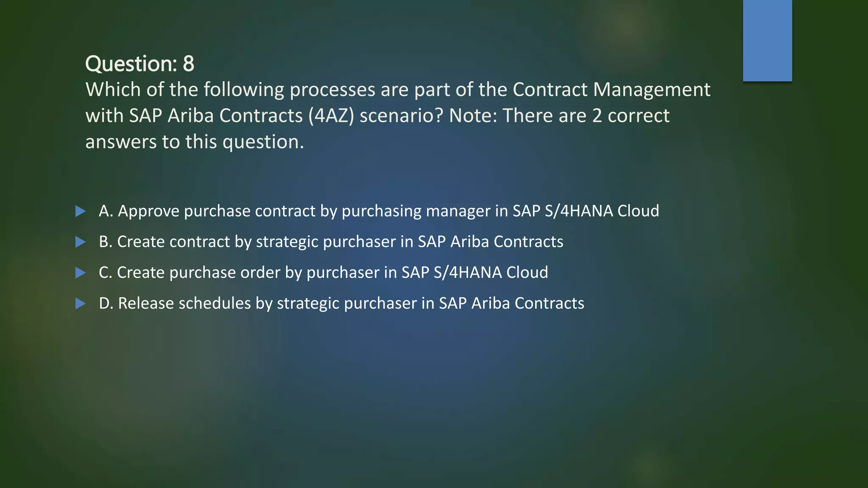This screenshot has height=488, width=868.
Task: Click the number 8 in the heading
Action: coord(189,64)
